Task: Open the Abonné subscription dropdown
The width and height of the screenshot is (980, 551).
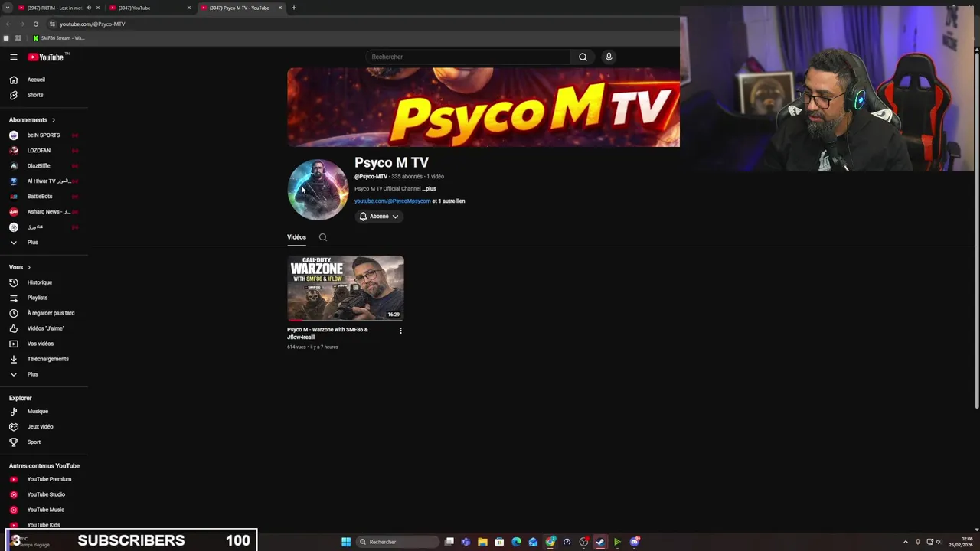Action: [x=379, y=217]
